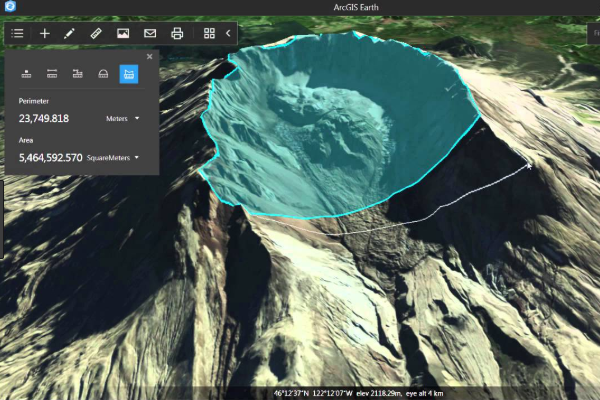Select the Draw pencil tool

[70, 33]
